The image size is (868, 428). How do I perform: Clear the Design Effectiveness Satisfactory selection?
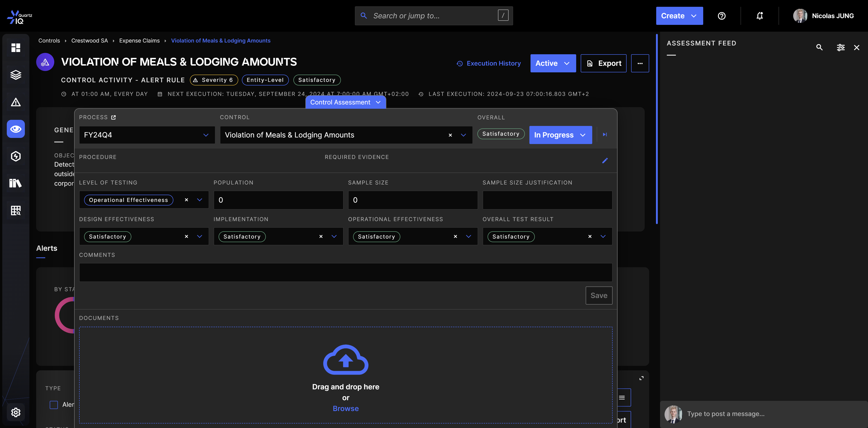(x=186, y=236)
